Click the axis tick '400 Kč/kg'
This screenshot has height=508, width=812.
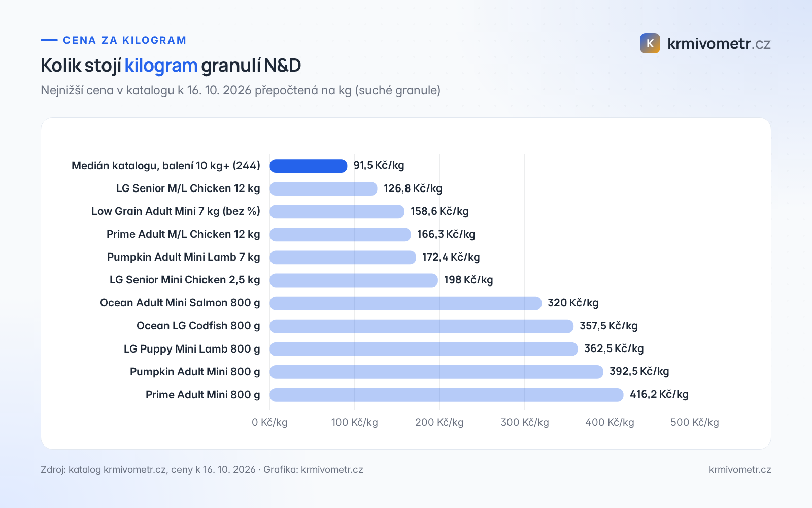610,422
